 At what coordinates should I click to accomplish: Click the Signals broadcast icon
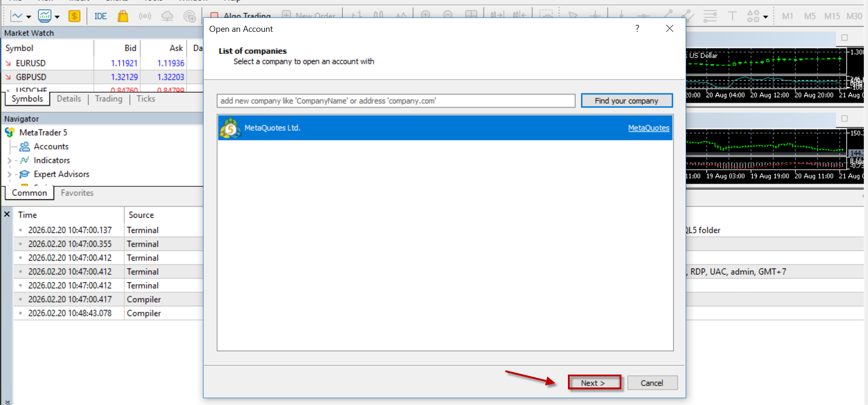pos(145,16)
